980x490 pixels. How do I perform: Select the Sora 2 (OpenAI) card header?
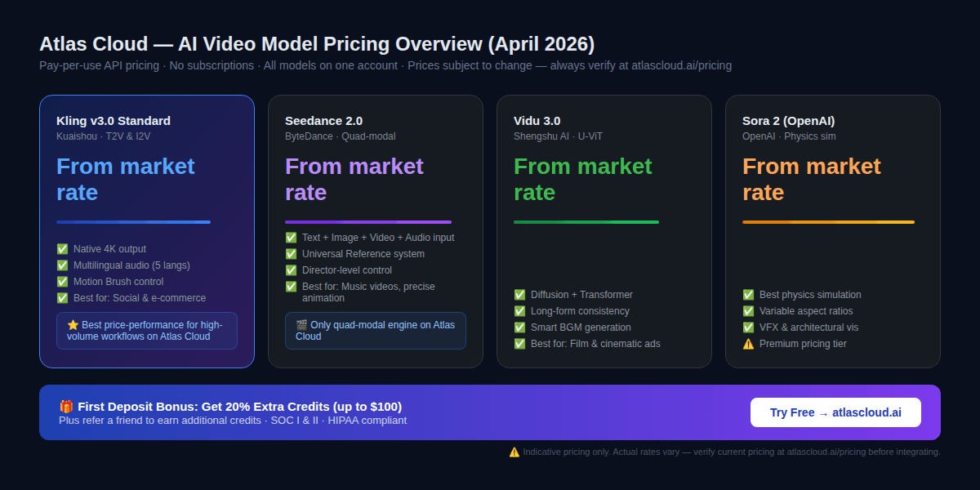coord(788,120)
